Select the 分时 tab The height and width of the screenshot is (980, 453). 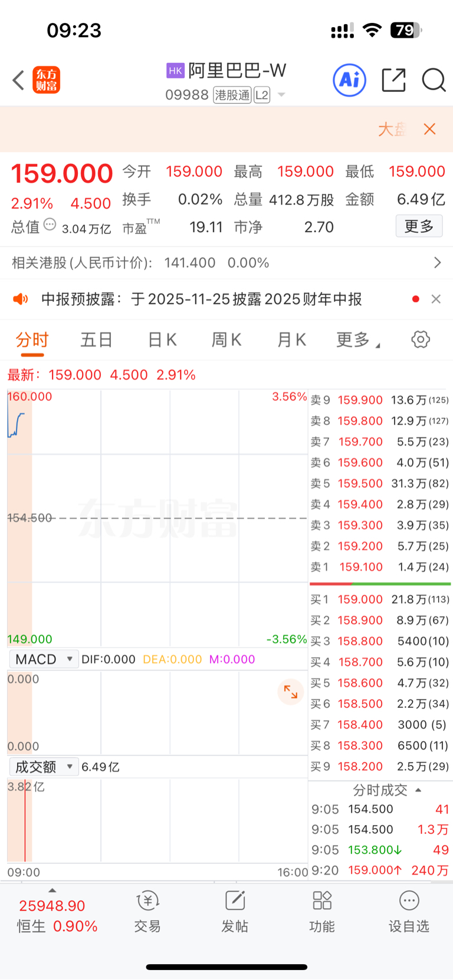[32, 340]
